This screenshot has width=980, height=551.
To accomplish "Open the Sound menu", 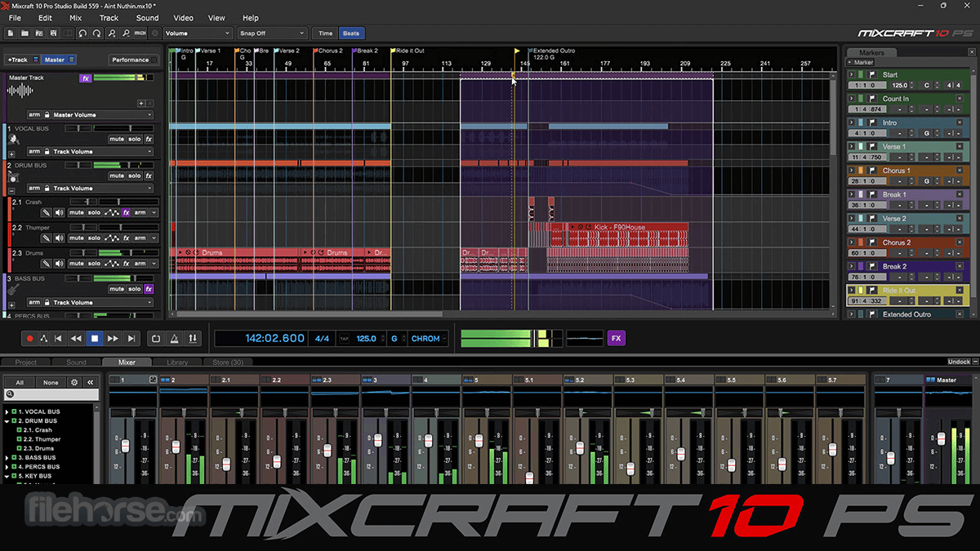I will 148,17.
